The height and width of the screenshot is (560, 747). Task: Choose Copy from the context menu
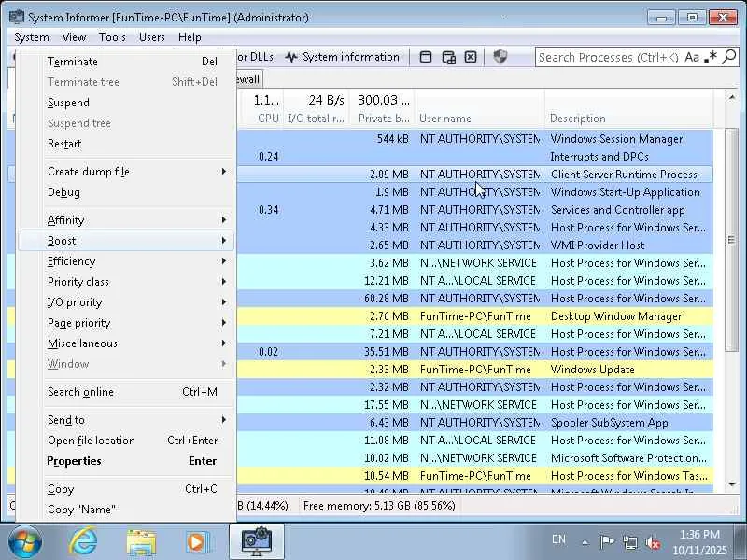point(126,489)
